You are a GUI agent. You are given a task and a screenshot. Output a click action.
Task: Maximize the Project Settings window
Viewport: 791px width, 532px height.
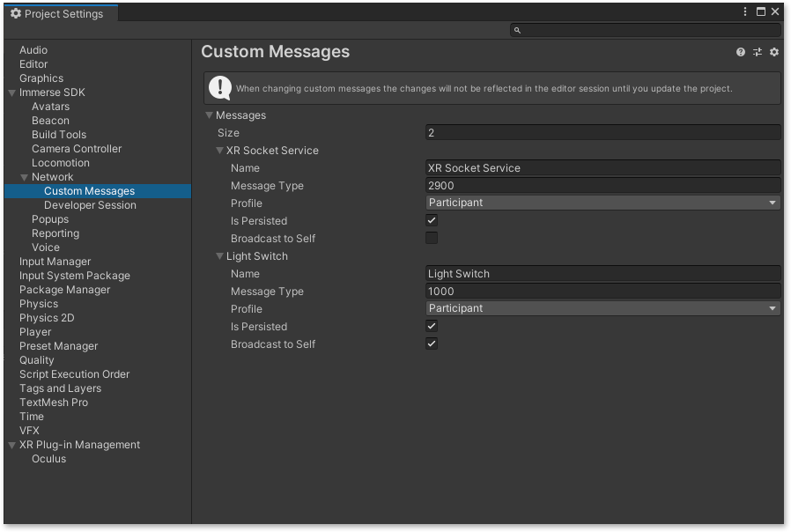pyautogui.click(x=761, y=11)
